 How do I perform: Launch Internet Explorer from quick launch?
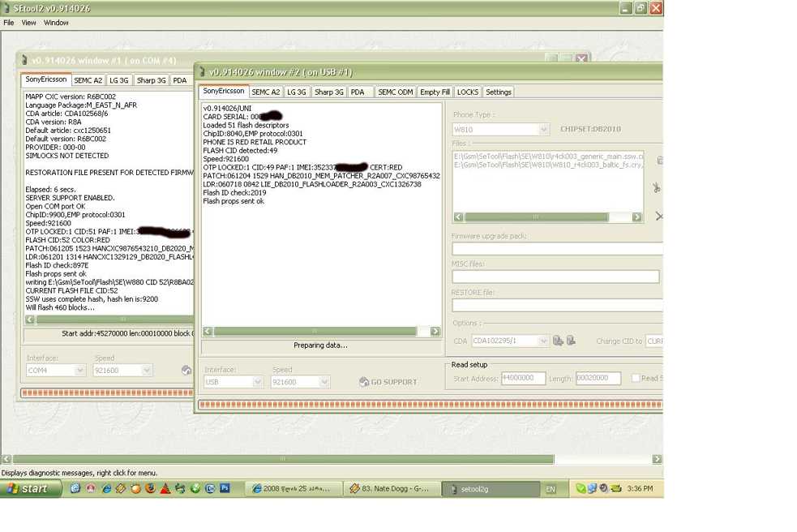(x=106, y=489)
